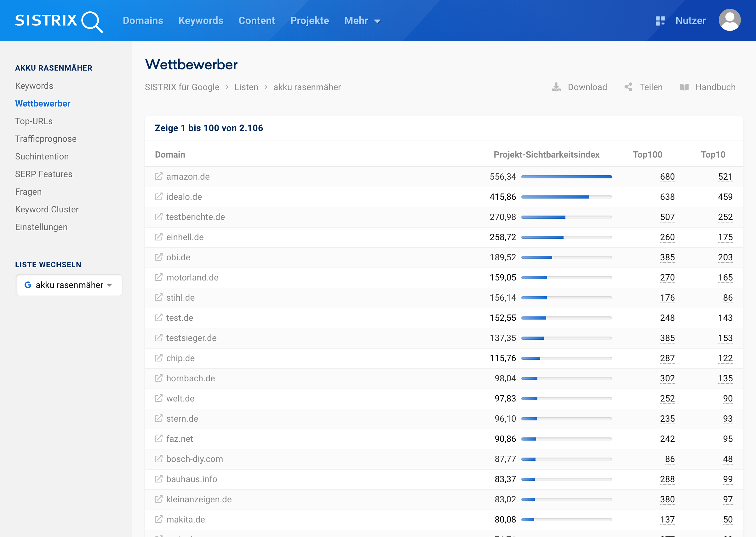The height and width of the screenshot is (537, 756).
Task: Open Keyword Cluster sidebar item
Action: click(47, 210)
